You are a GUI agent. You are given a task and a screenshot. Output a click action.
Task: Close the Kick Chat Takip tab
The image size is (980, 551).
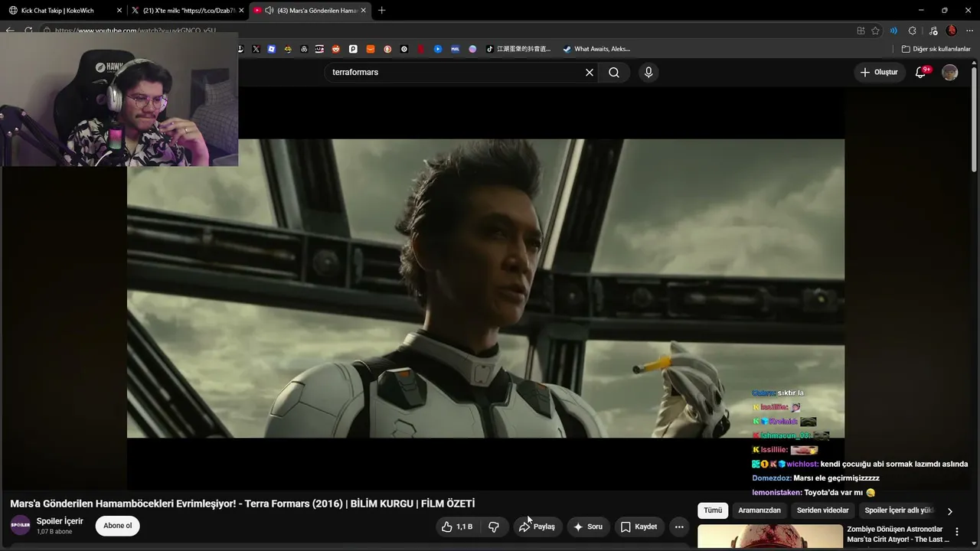[x=119, y=11]
